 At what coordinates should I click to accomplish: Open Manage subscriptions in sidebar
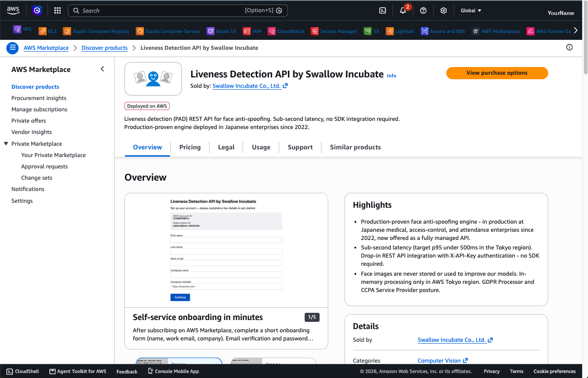(39, 109)
